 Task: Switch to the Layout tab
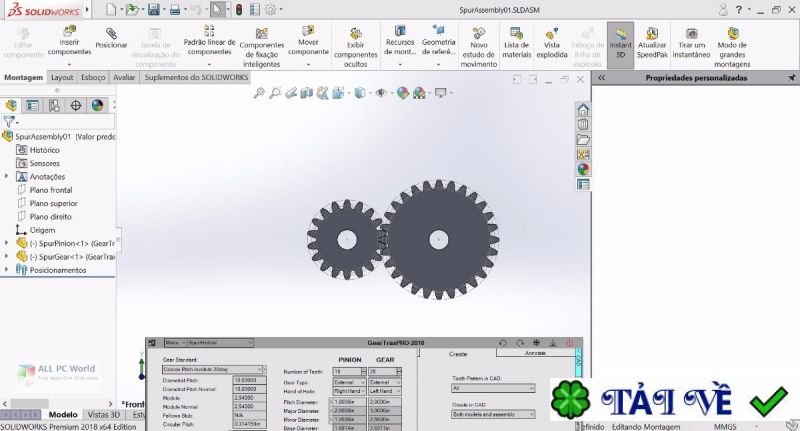pyautogui.click(x=62, y=78)
